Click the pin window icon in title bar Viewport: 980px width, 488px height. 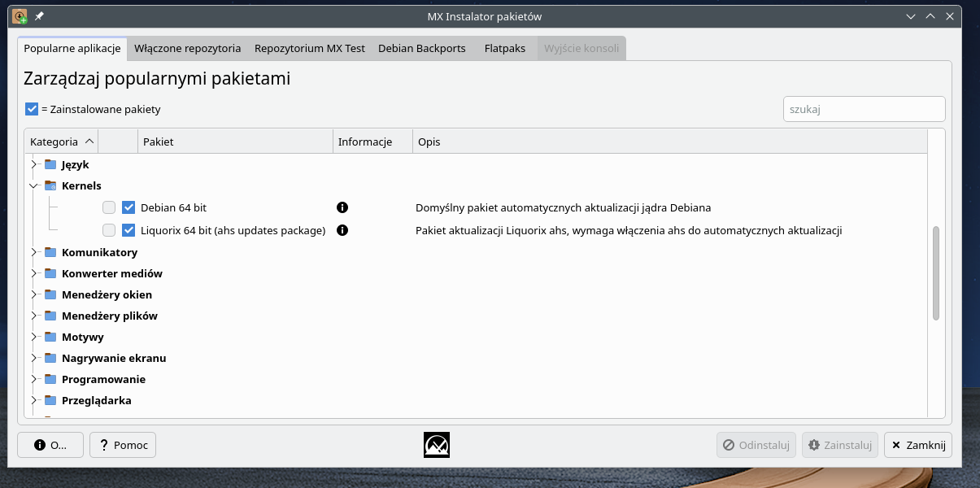tap(39, 16)
